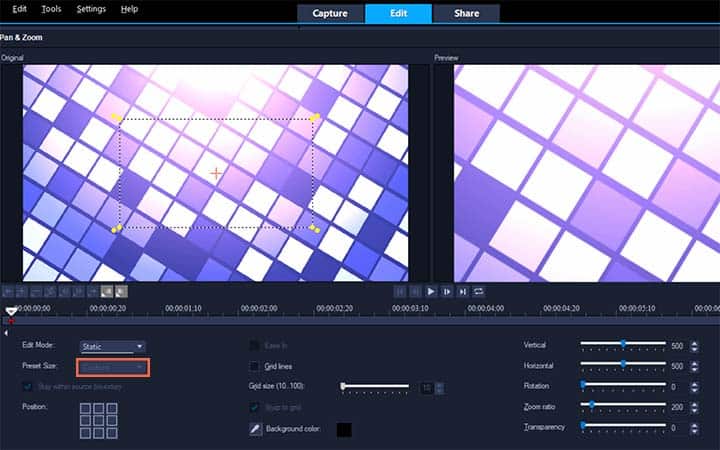Click the timeline at 00:00:02:00

coord(259,309)
